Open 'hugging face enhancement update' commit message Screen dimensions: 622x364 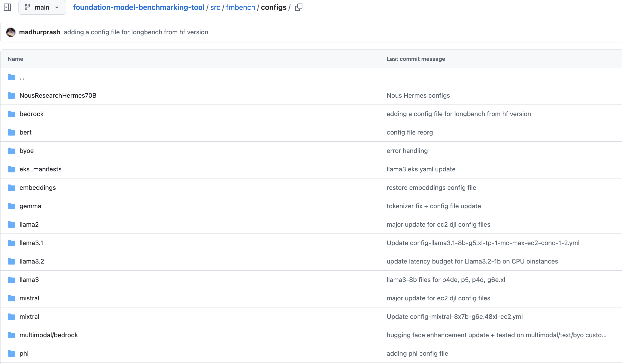496,335
